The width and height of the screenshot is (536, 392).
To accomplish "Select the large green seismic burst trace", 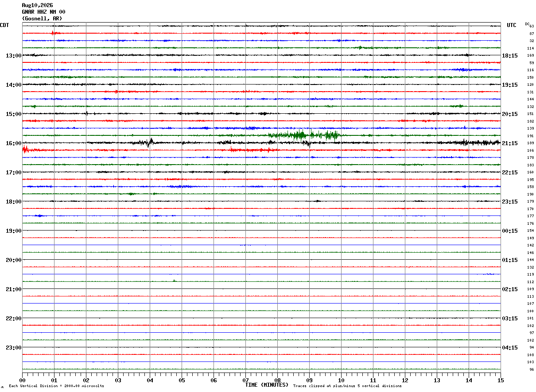I will tap(305, 135).
